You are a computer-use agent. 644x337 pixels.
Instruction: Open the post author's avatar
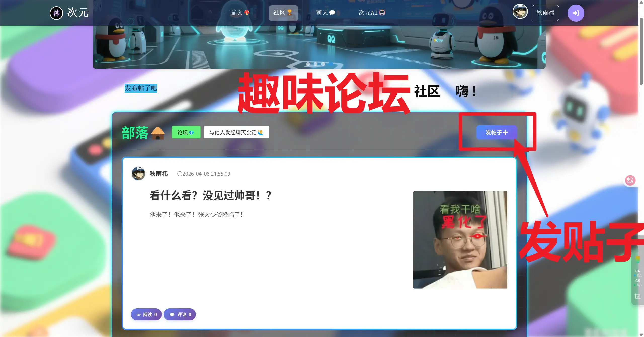[138, 173]
